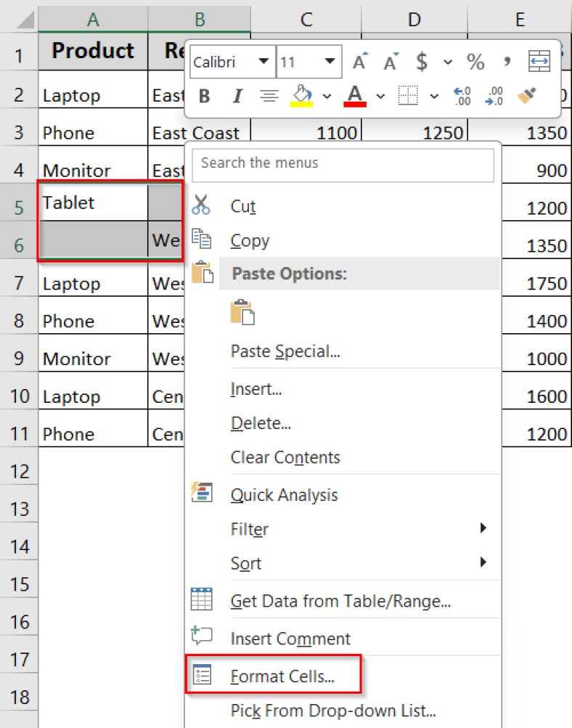Screen dimensions: 572x728
Task: Expand the Sort submenu
Action: coord(245,563)
